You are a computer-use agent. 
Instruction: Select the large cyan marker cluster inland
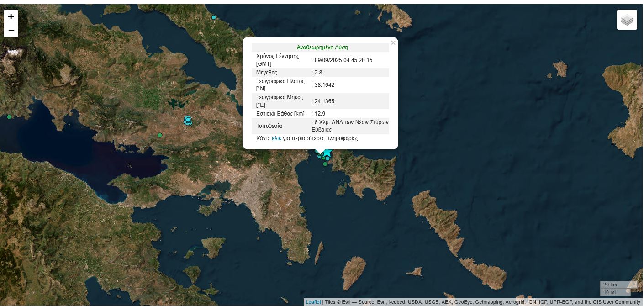click(x=188, y=120)
